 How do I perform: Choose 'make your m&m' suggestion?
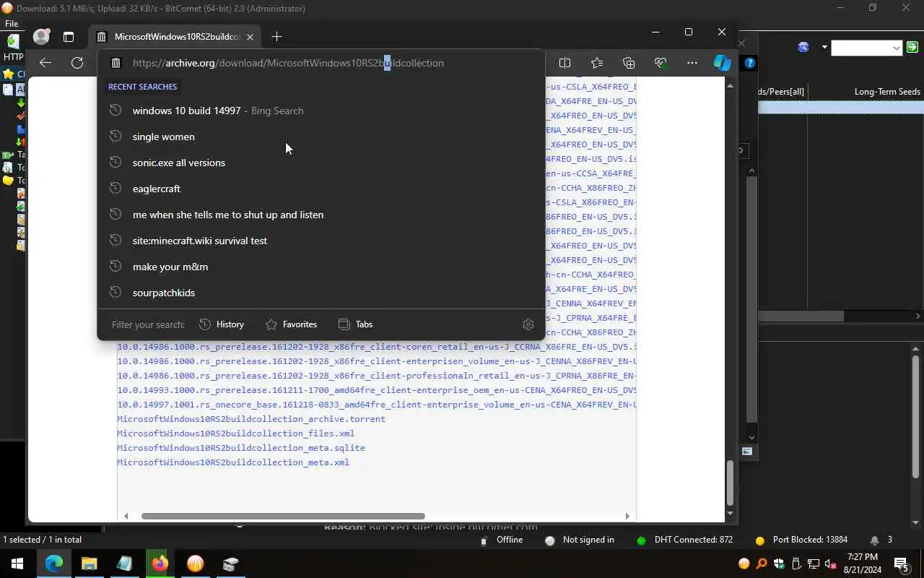click(x=321, y=267)
